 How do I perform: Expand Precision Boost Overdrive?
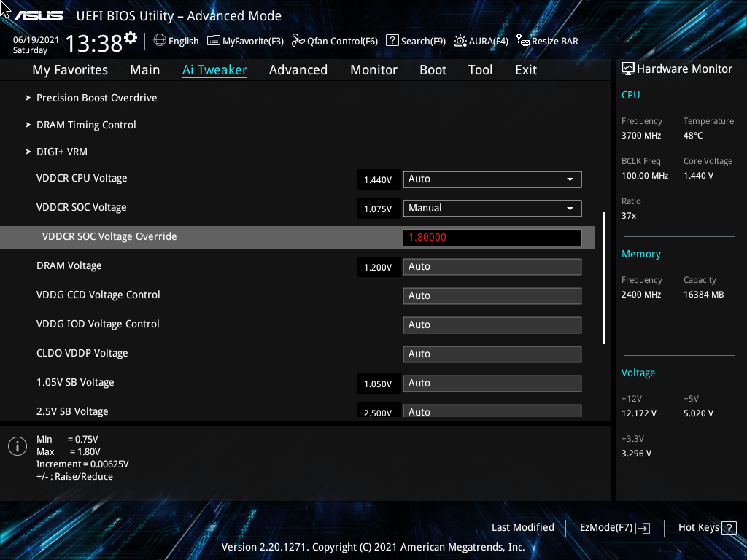pyautogui.click(x=96, y=98)
